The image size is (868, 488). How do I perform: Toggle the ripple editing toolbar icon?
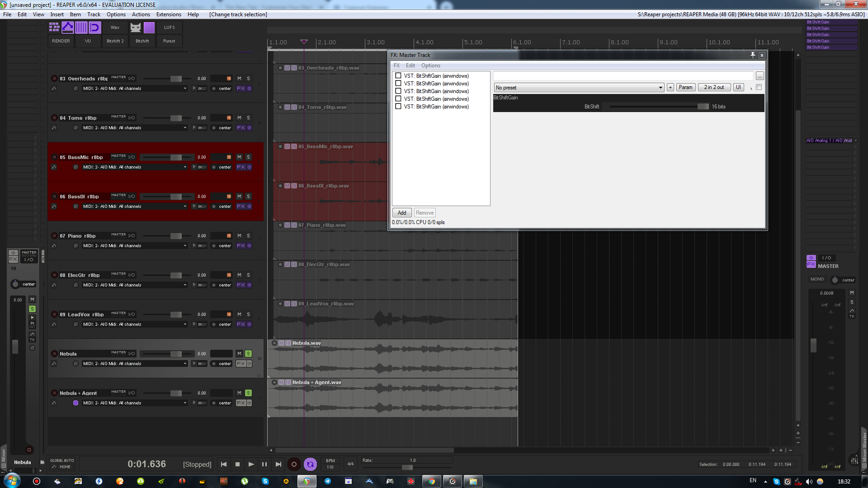coord(94,28)
